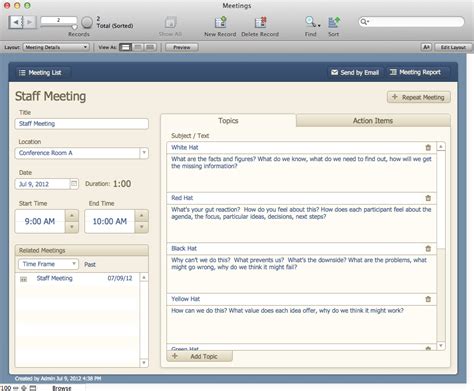Image resolution: width=474 pixels, height=391 pixels.
Task: Click Send by Email button
Action: click(355, 72)
